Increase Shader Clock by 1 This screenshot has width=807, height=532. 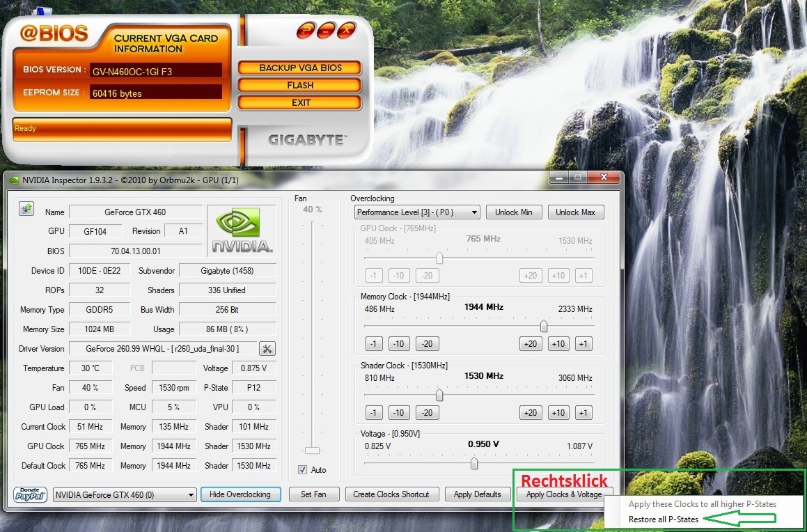tap(583, 413)
